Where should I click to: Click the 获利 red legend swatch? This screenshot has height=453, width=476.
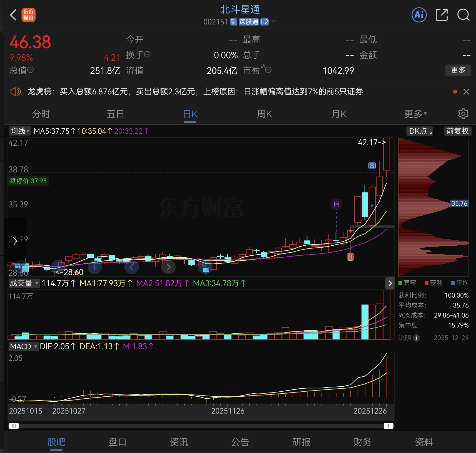(x=426, y=283)
